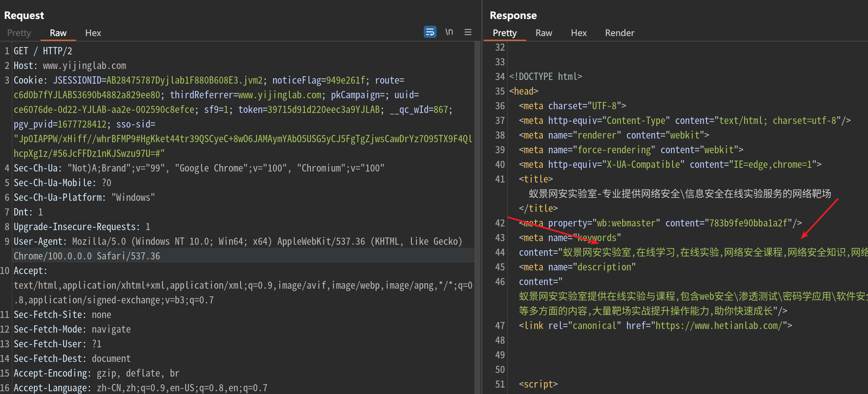The width and height of the screenshot is (868, 394).
Task: Select the Pretty tab in Response
Action: (504, 33)
